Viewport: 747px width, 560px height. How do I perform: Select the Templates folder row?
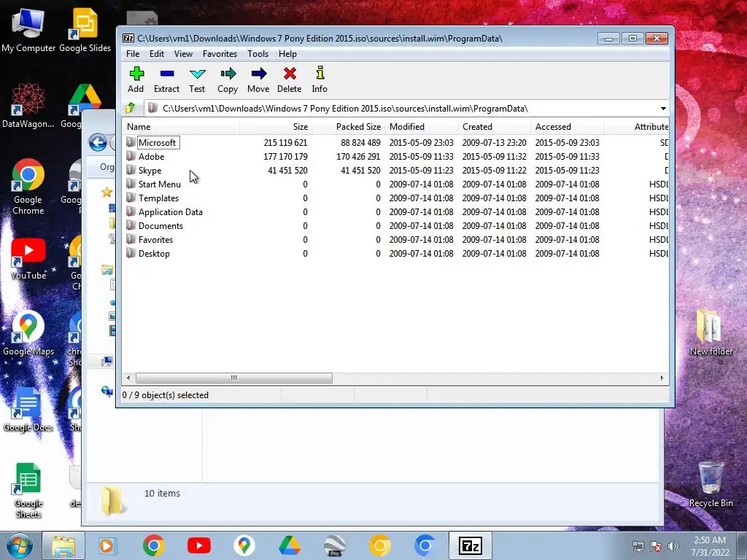(x=395, y=198)
